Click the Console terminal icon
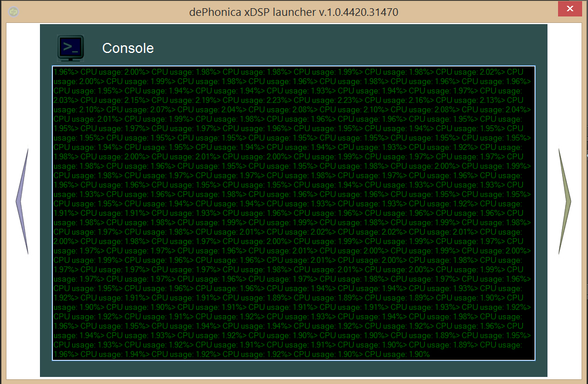This screenshot has height=384, width=588. point(70,48)
